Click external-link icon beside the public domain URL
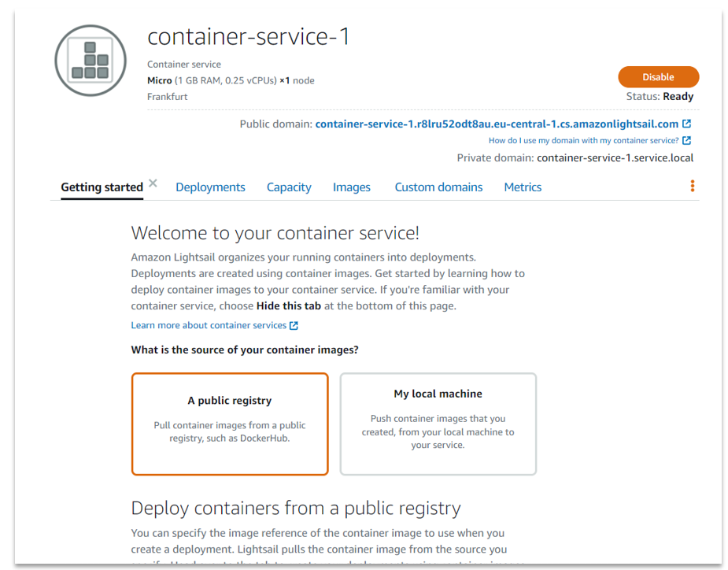Screen dimensions: 728x570 [687, 124]
